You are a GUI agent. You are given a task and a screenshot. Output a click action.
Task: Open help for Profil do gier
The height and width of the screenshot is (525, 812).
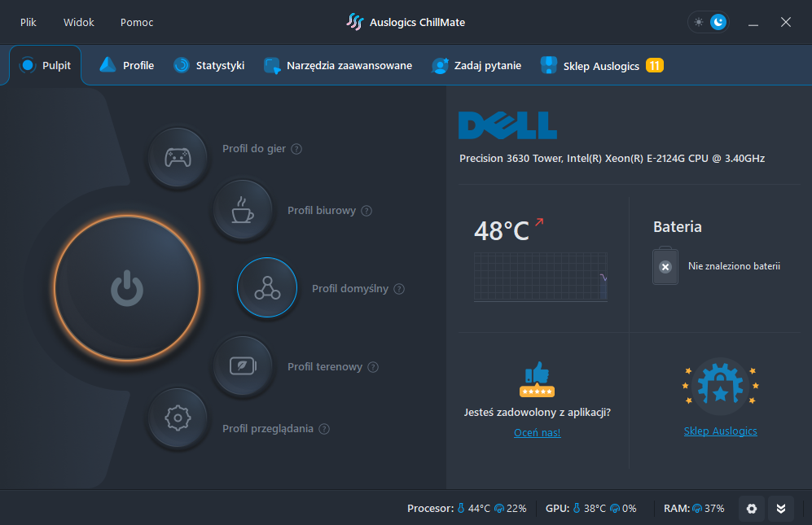[296, 149]
